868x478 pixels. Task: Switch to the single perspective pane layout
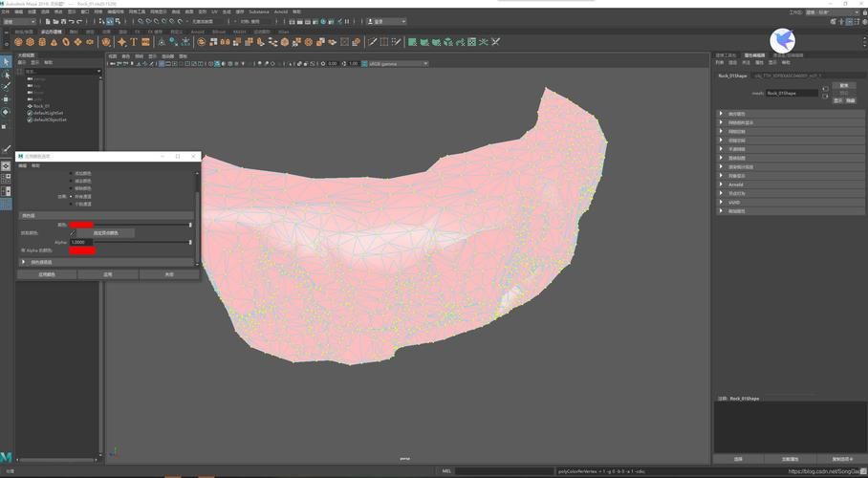6,165
